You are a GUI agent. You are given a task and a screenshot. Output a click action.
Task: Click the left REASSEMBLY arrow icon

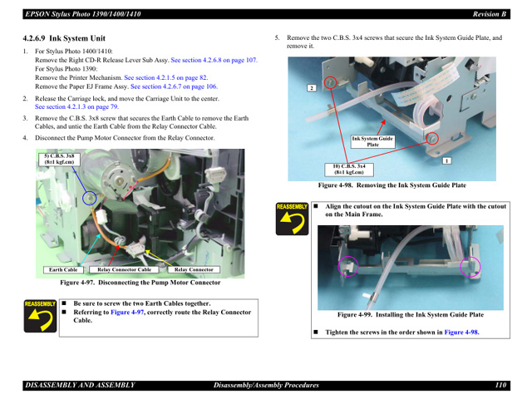(40, 317)
